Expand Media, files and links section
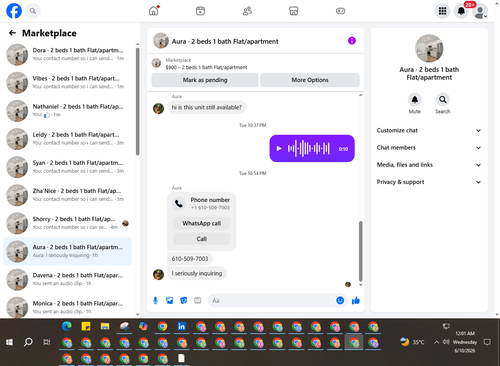 (x=429, y=165)
